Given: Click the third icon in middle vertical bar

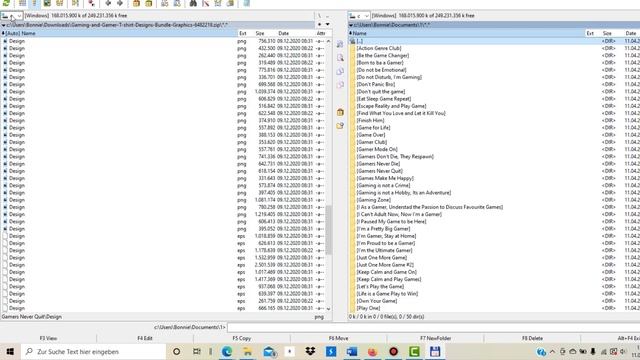Looking at the screenshot, I should click(340, 71).
